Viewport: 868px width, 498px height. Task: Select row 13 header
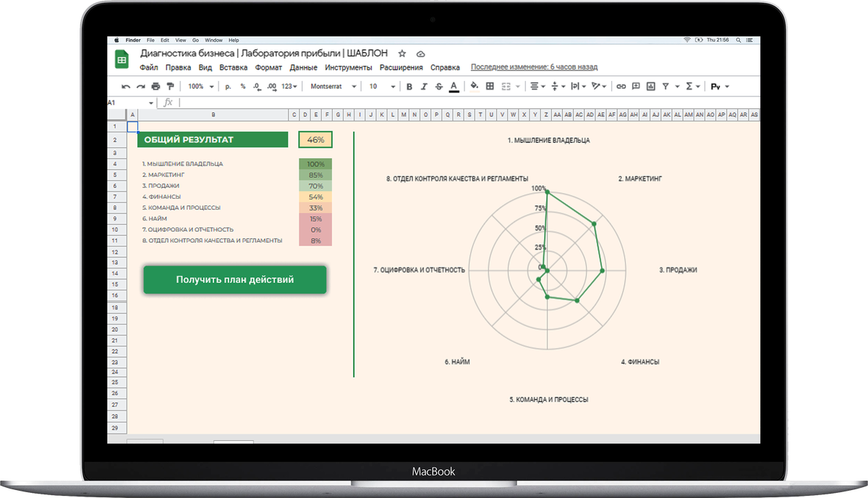tap(115, 262)
